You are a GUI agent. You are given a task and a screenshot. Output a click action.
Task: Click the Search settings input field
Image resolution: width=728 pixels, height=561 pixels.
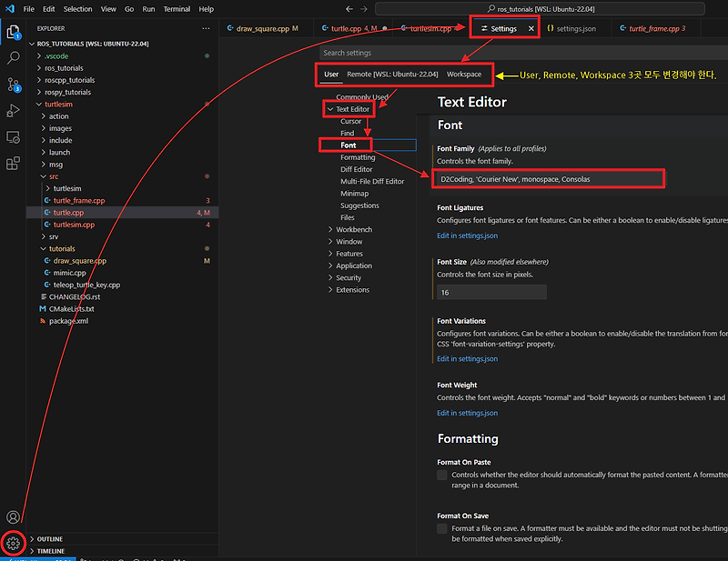click(524, 53)
